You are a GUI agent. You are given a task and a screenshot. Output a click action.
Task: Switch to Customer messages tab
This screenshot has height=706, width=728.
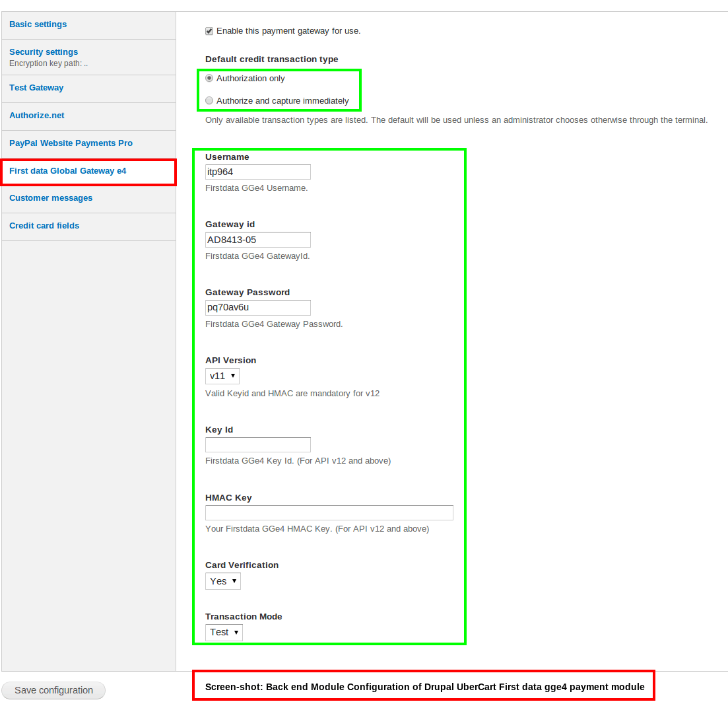click(51, 198)
